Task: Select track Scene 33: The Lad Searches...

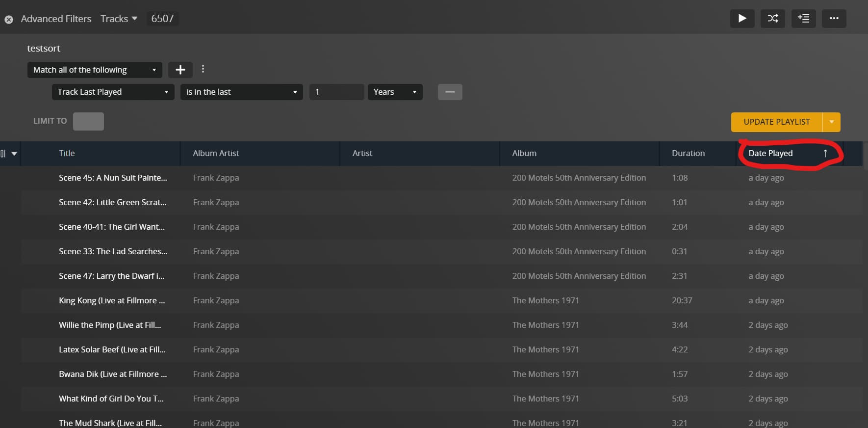Action: click(113, 251)
